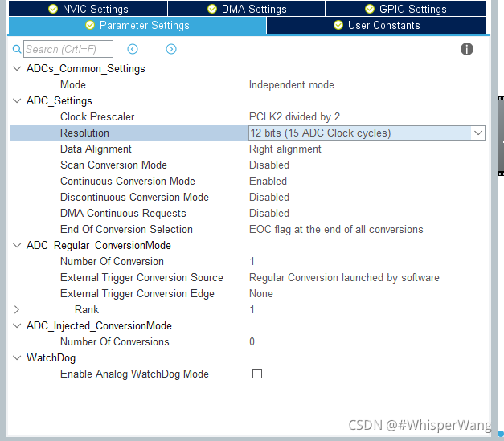Click the Rank value 1
This screenshot has width=504, height=441.
pyautogui.click(x=252, y=309)
